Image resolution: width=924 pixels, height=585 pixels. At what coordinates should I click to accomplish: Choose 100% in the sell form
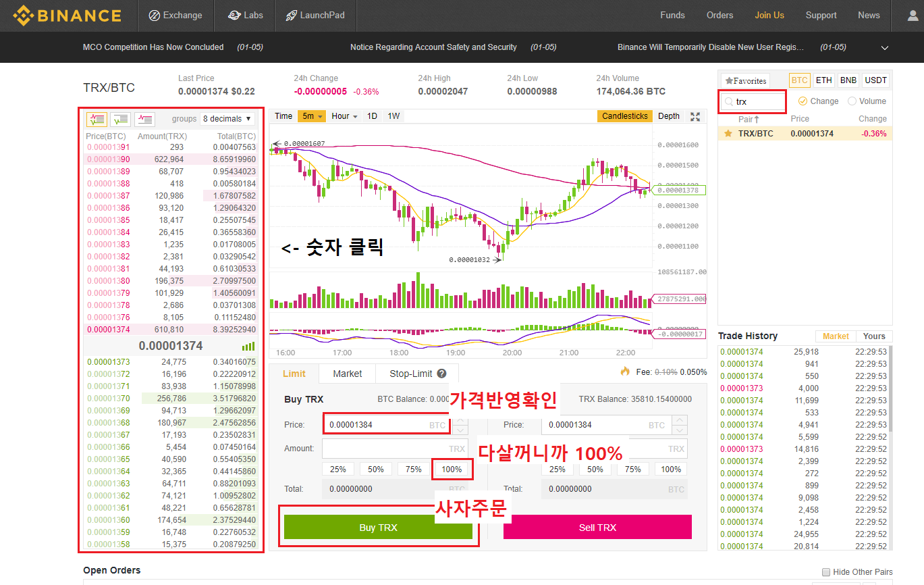click(671, 469)
